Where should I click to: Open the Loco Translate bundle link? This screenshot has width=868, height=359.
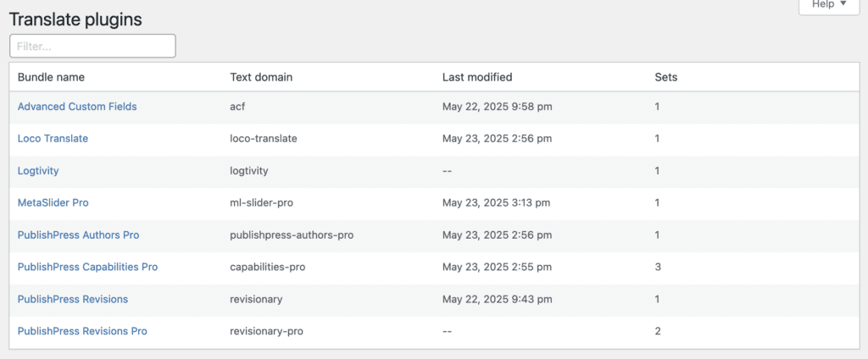click(x=53, y=138)
